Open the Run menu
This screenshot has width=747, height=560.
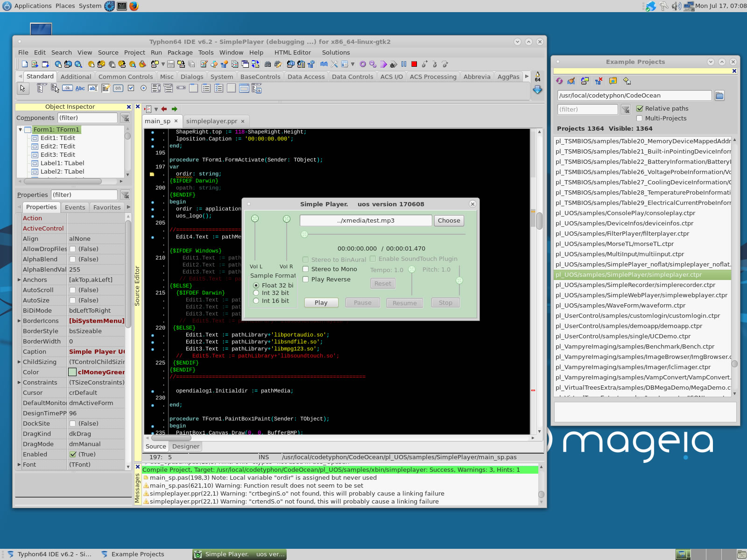pos(156,53)
